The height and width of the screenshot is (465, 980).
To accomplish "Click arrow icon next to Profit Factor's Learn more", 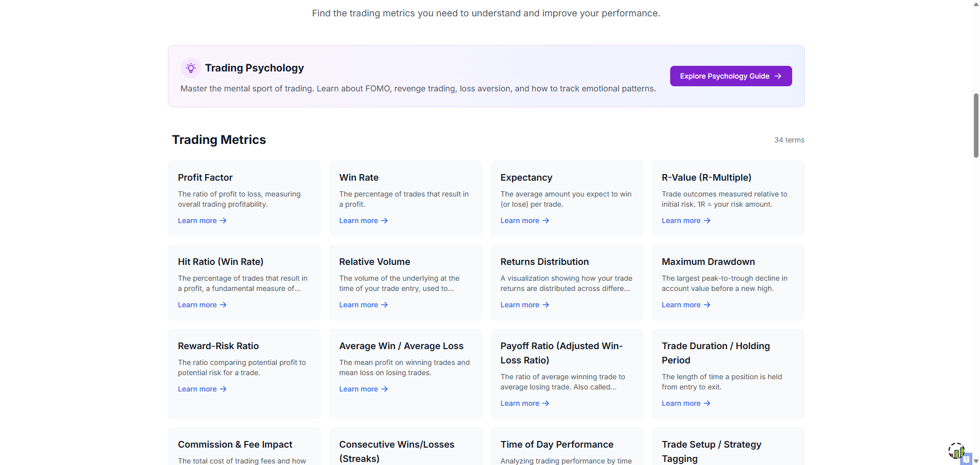I will coord(223,221).
